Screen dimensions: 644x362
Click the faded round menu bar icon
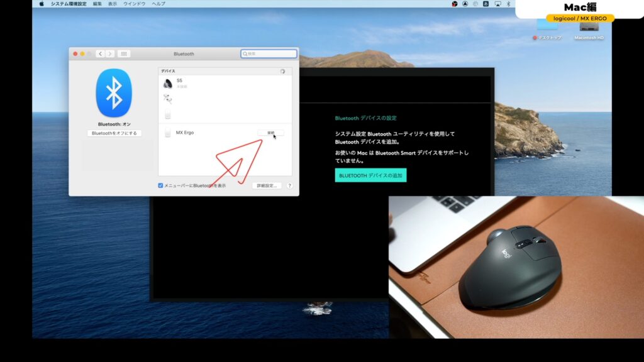point(475,4)
